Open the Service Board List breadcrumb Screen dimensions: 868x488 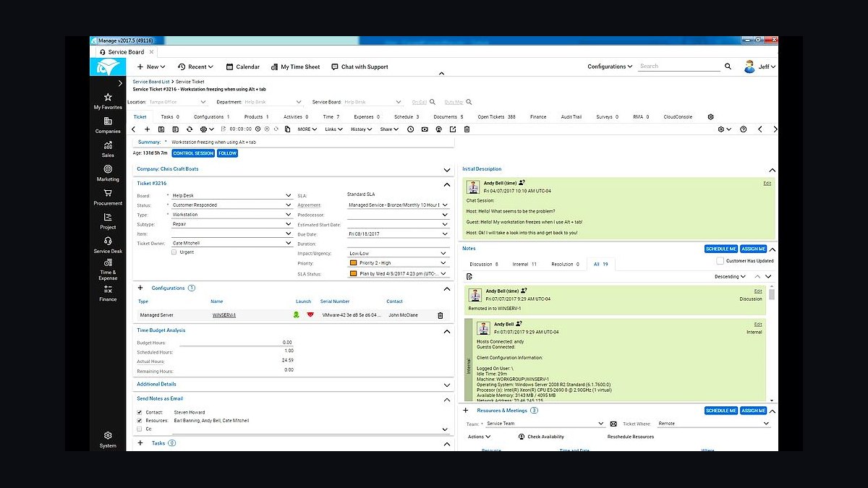click(x=151, y=82)
